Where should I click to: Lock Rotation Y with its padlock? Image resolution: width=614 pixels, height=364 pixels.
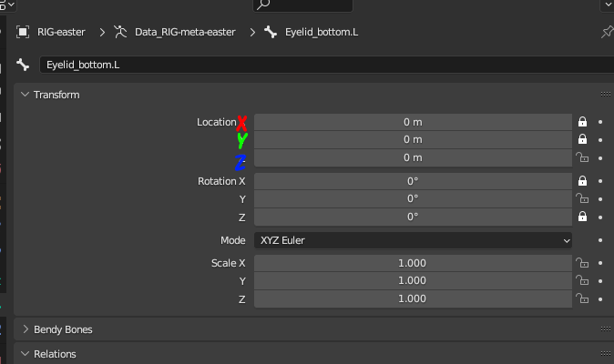[582, 198]
